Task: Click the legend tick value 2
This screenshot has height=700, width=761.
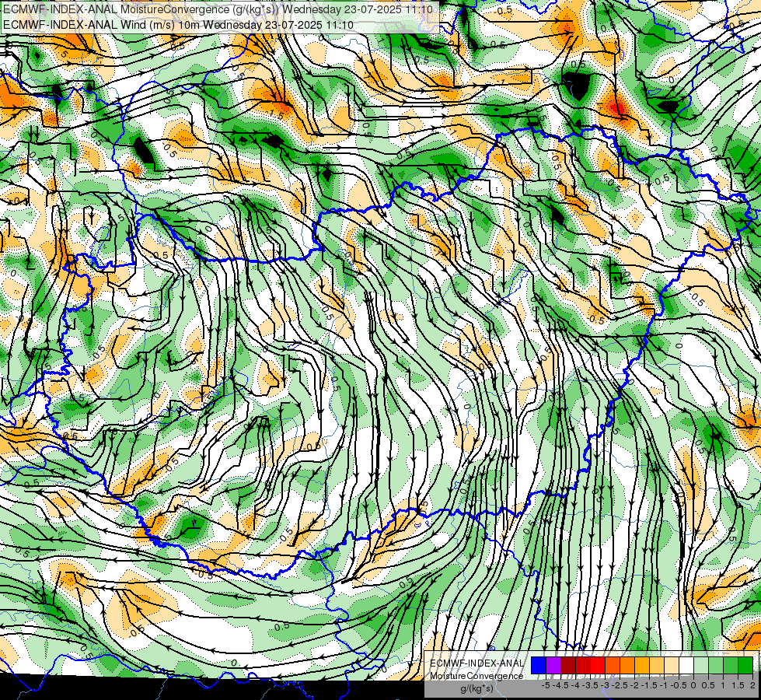Action: tap(752, 685)
